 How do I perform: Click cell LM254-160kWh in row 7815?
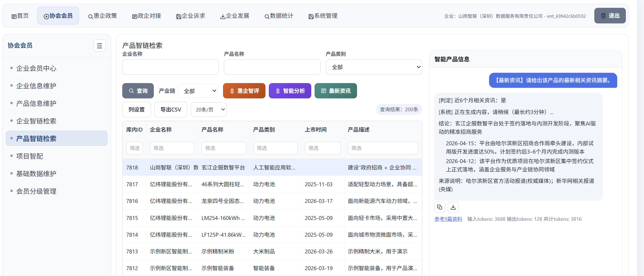tap(223, 218)
